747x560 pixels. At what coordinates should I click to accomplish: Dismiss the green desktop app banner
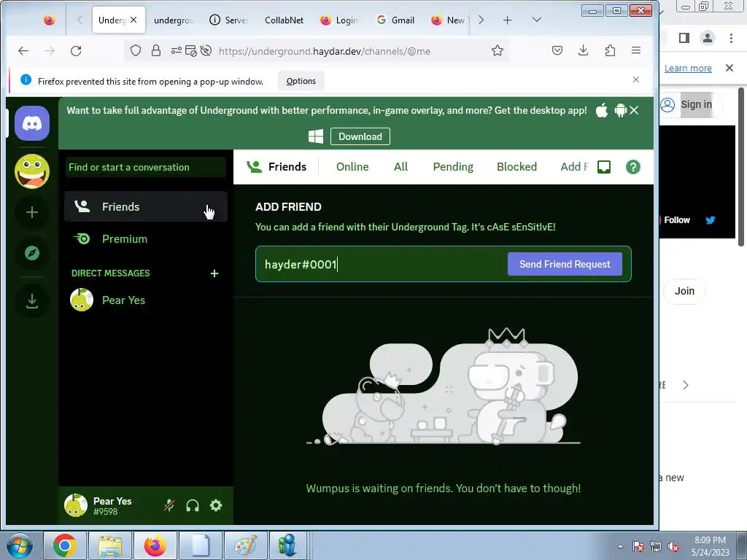(634, 111)
